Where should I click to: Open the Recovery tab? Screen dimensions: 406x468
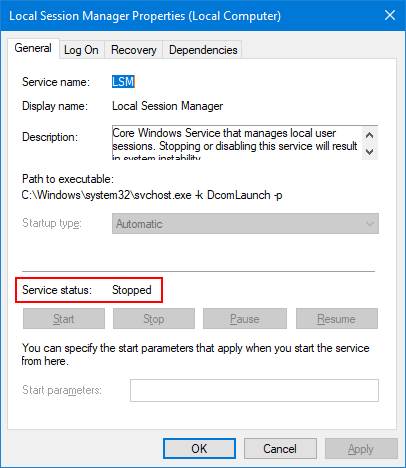[134, 50]
